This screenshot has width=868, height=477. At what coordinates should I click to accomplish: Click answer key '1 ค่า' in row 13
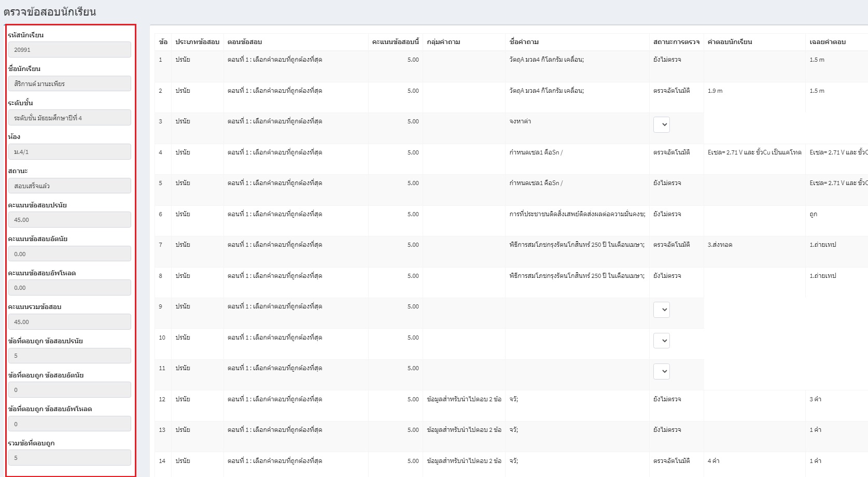[815, 430]
